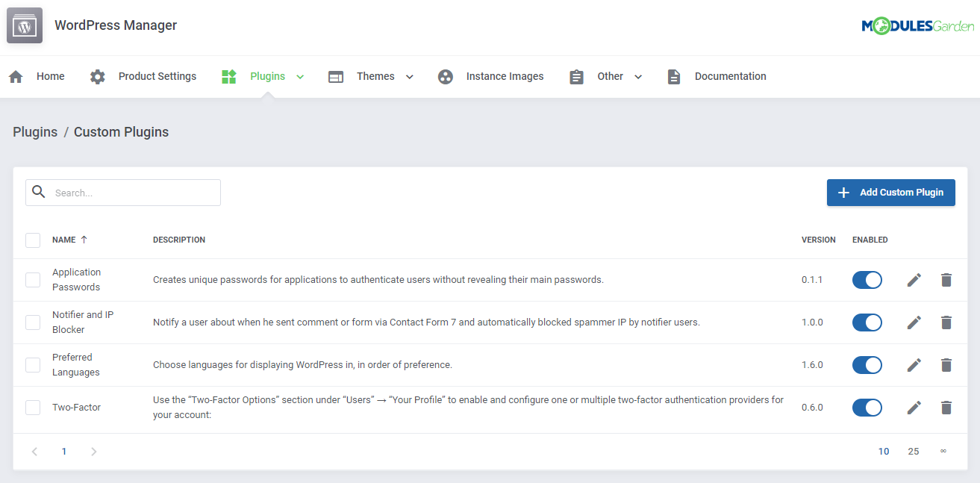Image resolution: width=980 pixels, height=483 pixels.
Task: Click version 0.6.0 cell
Action: [812, 408]
